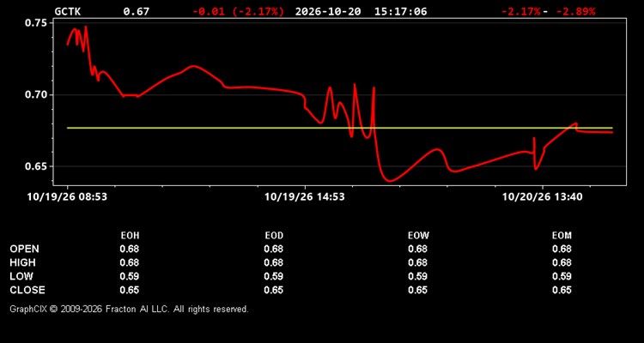Click the EOH column header
This screenshot has height=343, width=644.
[130, 236]
